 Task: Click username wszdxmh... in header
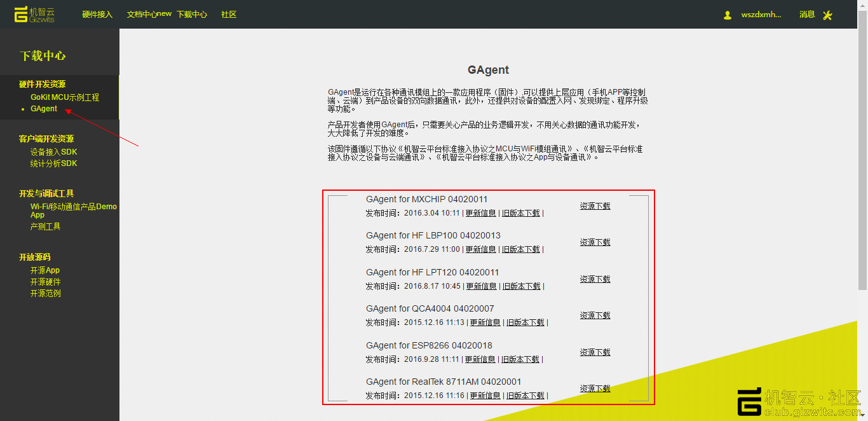point(761,15)
